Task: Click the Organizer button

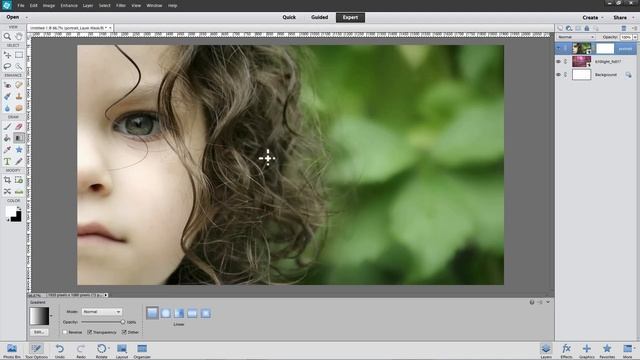Action: (x=142, y=351)
